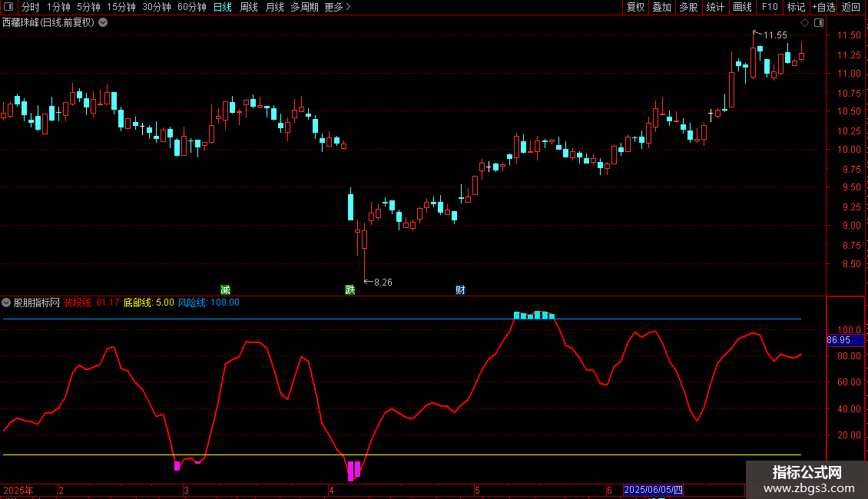Open the indicator panel dropdown circle
This screenshot has height=499, width=868.
6,302
